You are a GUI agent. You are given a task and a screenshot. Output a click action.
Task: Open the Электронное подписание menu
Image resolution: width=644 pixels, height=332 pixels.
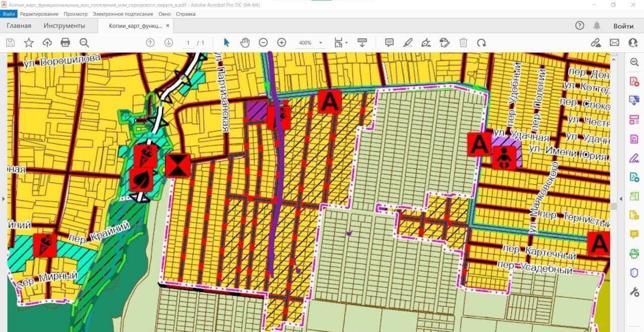[x=123, y=14]
